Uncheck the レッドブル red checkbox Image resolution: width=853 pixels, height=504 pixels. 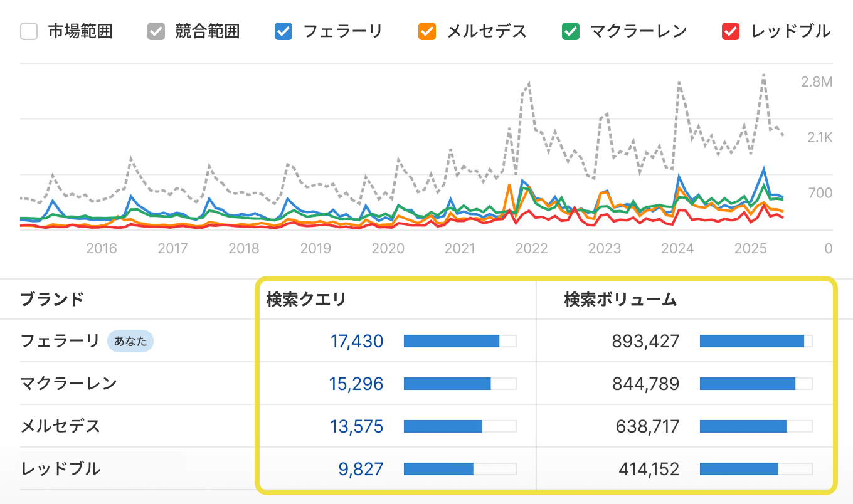pos(731,31)
